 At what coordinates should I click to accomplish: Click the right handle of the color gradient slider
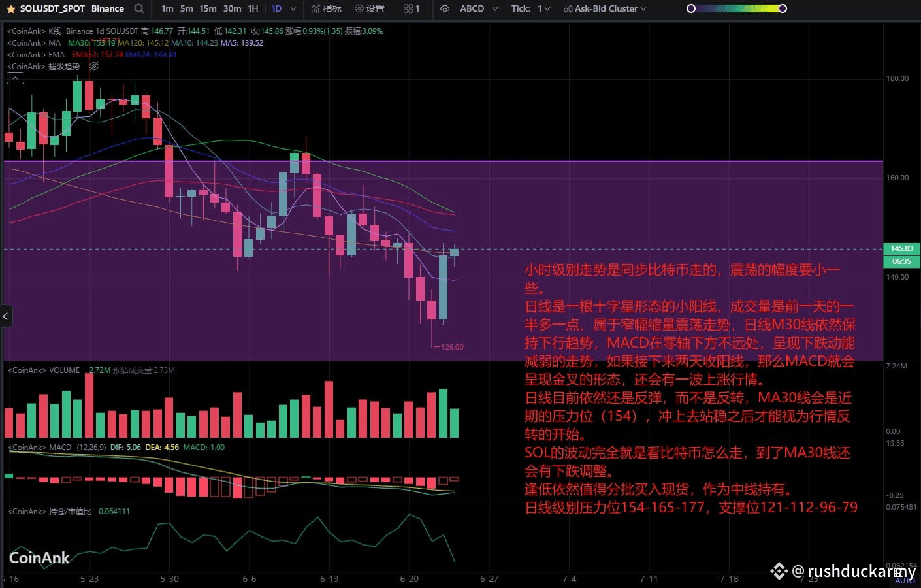click(783, 8)
